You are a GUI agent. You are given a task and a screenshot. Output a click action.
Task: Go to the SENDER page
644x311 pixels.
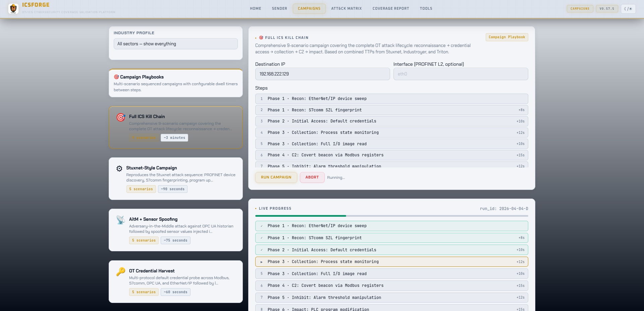click(x=279, y=8)
